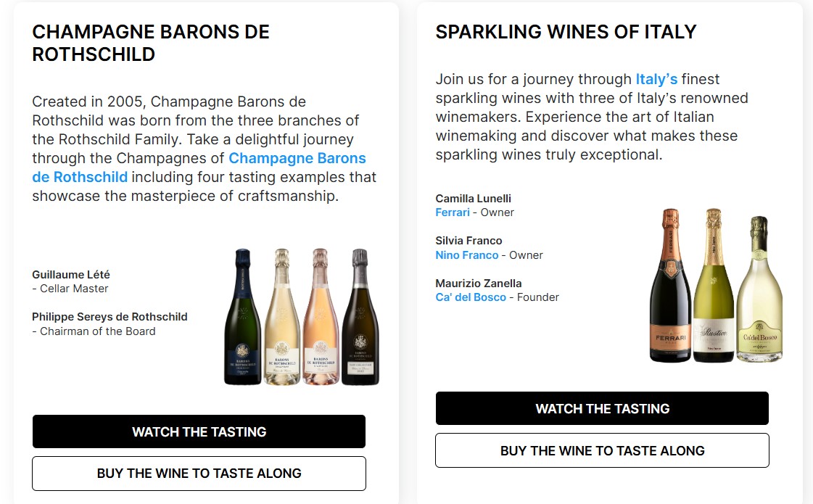Click the Ca' del Bosco bottle image
The image size is (813, 504).
pyautogui.click(x=759, y=294)
